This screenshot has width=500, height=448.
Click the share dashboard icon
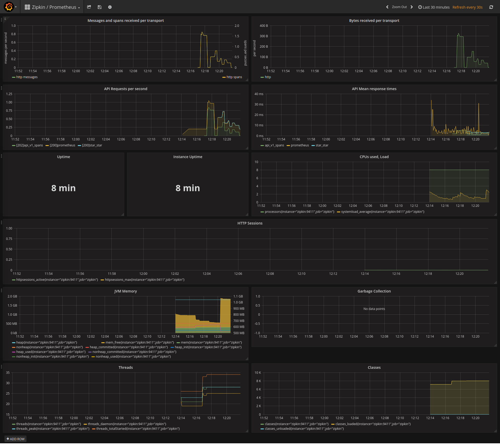point(89,7)
